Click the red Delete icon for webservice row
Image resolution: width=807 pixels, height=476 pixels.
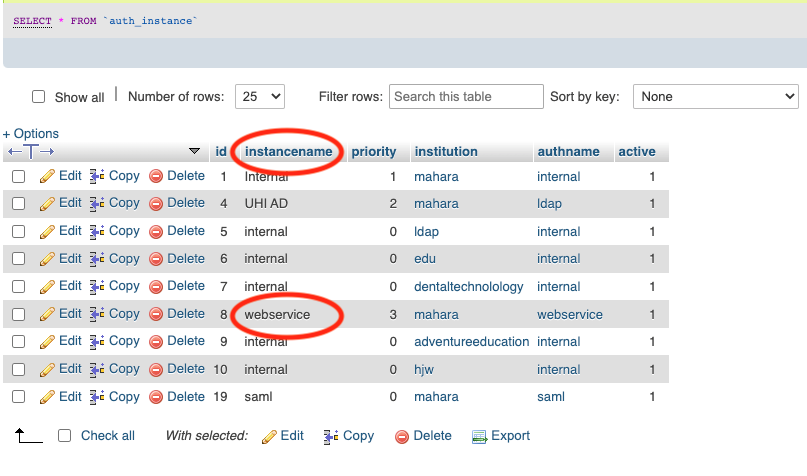tap(156, 314)
